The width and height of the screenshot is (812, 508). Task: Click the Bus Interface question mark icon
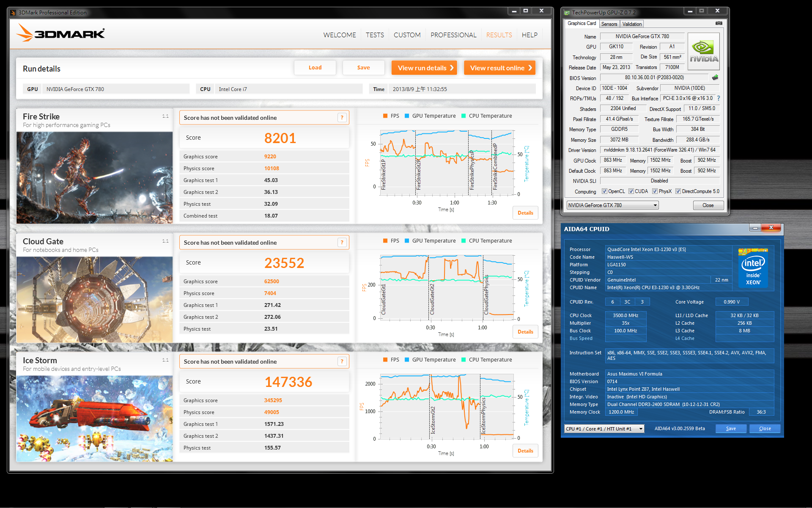pyautogui.click(x=718, y=98)
